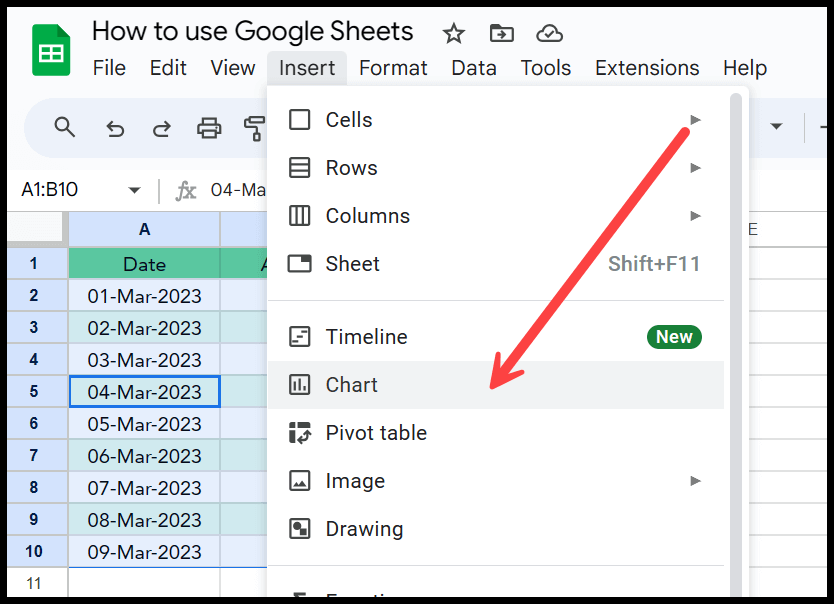Open the Data menu
This screenshot has width=834, height=604.
(474, 68)
